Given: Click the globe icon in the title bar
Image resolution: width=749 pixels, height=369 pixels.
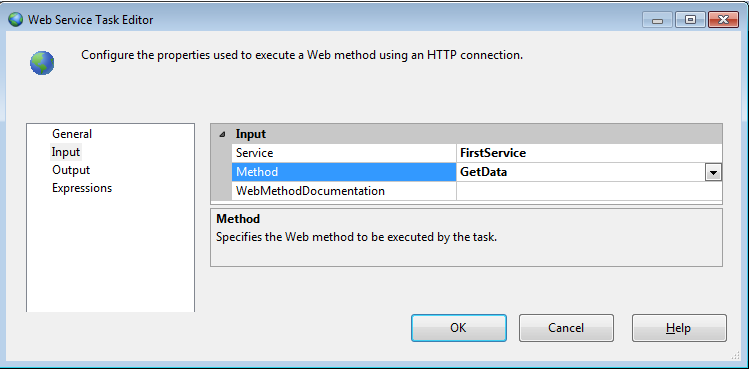Looking at the screenshot, I should click(x=15, y=20).
